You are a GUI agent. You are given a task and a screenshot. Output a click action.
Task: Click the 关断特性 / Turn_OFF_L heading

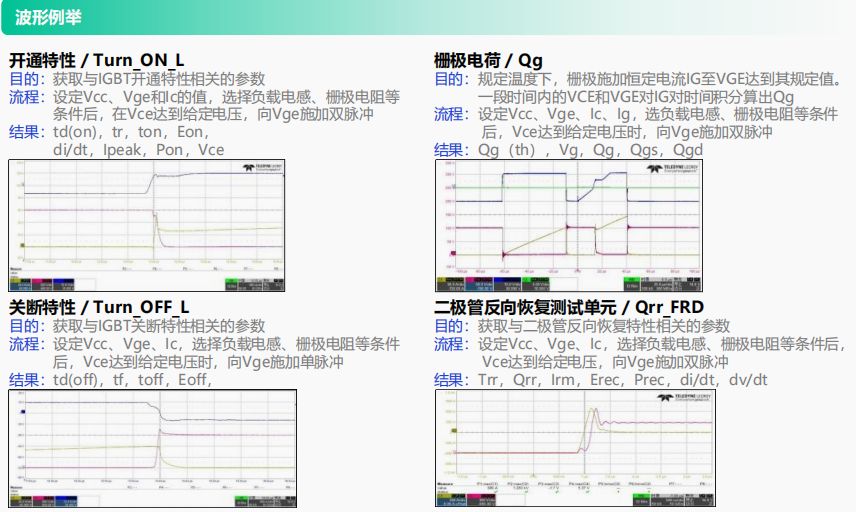click(x=99, y=306)
